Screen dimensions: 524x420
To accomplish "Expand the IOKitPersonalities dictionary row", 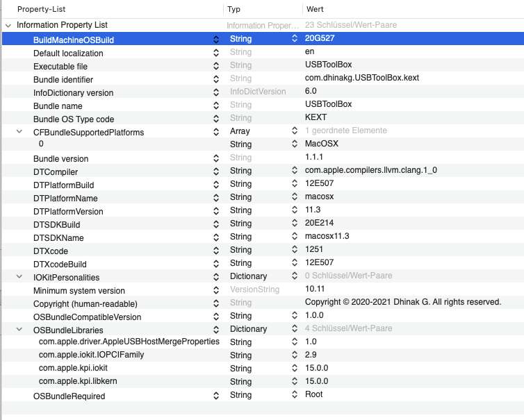I will [19, 276].
